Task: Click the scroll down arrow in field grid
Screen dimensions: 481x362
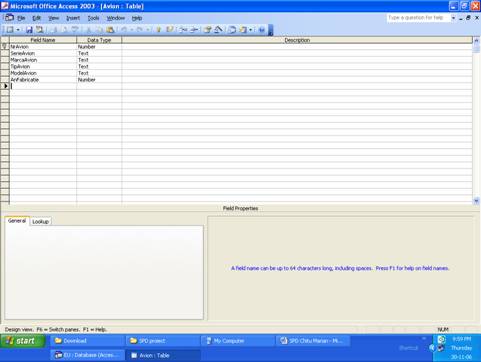Action: coord(476,201)
